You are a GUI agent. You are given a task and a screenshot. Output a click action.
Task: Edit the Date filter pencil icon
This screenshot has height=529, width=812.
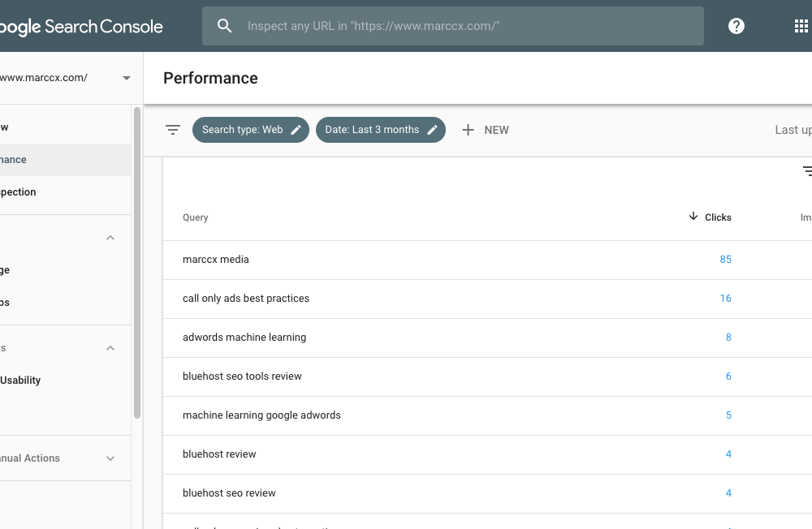coord(433,130)
